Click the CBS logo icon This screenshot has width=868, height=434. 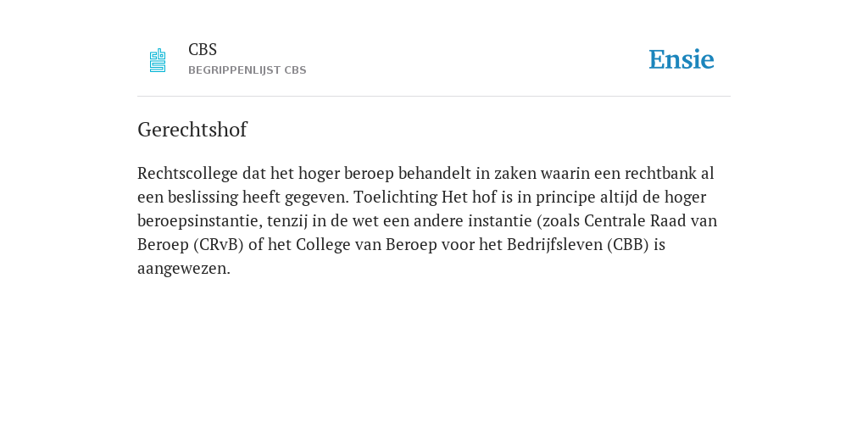coord(158,60)
